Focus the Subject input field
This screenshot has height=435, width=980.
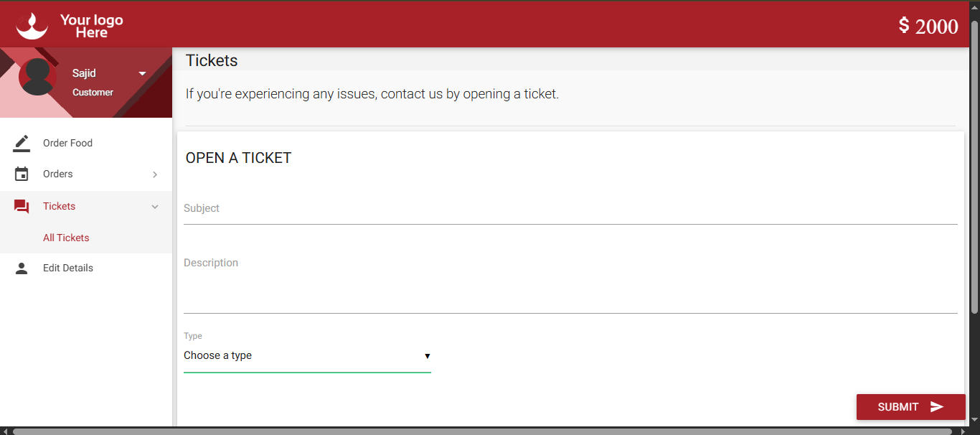570,210
